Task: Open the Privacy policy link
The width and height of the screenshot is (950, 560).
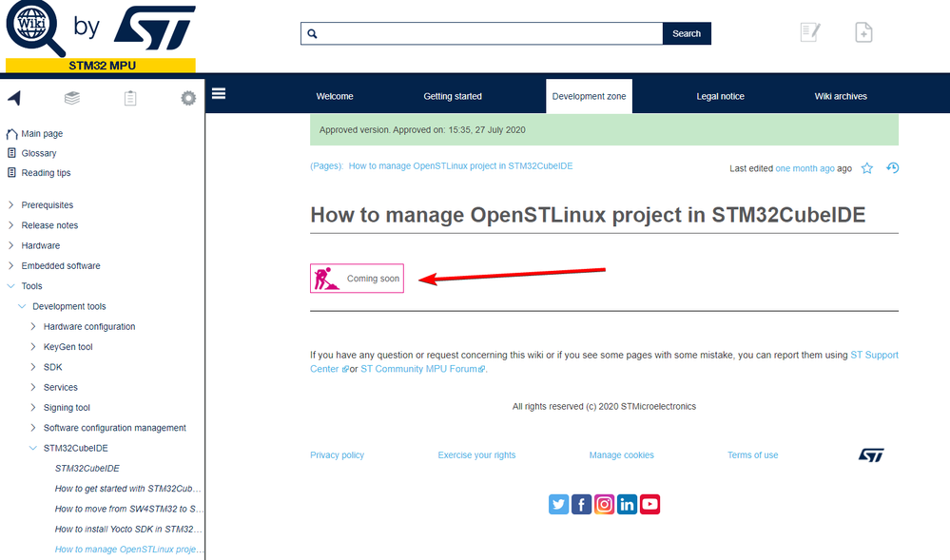Action: coord(337,455)
